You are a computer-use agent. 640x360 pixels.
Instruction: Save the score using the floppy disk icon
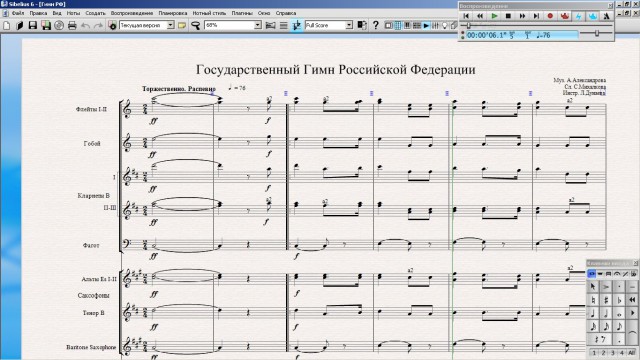point(32,25)
